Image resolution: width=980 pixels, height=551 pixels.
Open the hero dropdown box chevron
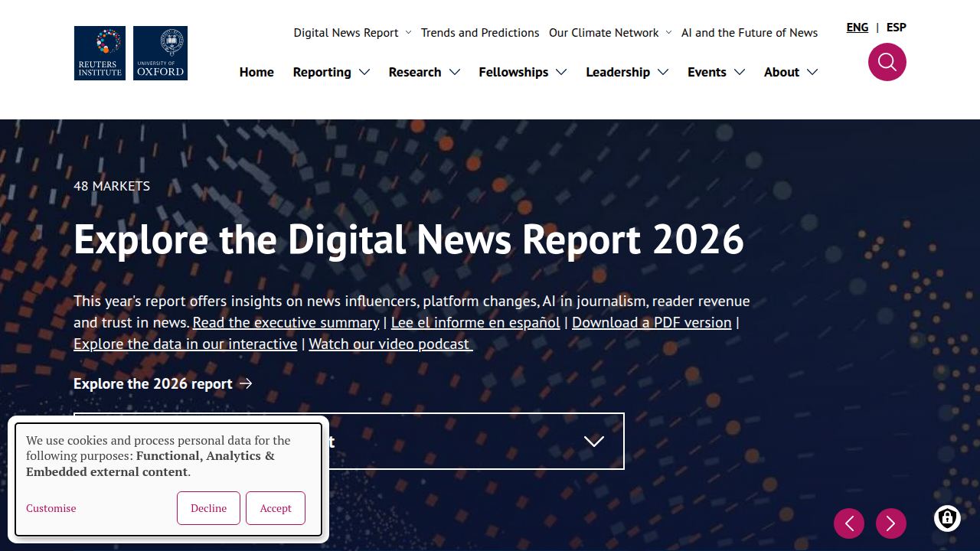pyautogui.click(x=594, y=441)
